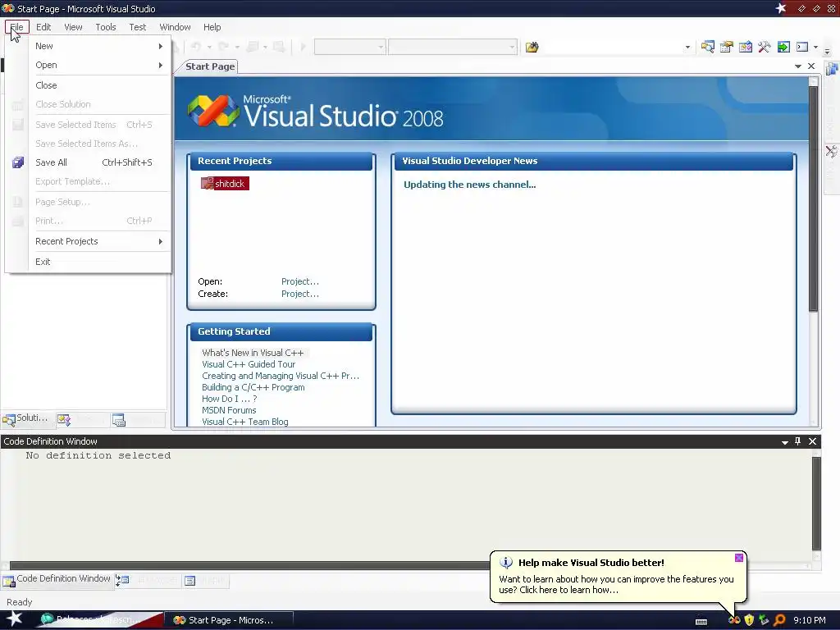The height and width of the screenshot is (630, 840).
Task: Open the dropdown arrow beside Command Window icon
Action: pyautogui.click(x=815, y=47)
